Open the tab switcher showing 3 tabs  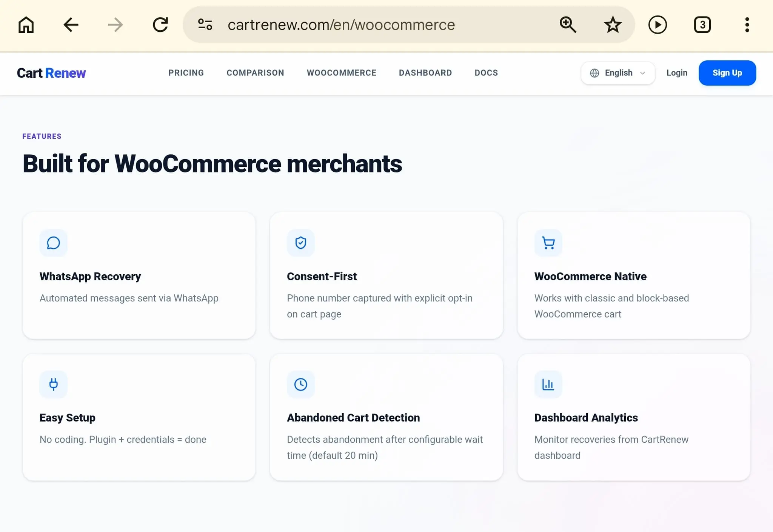click(x=702, y=25)
